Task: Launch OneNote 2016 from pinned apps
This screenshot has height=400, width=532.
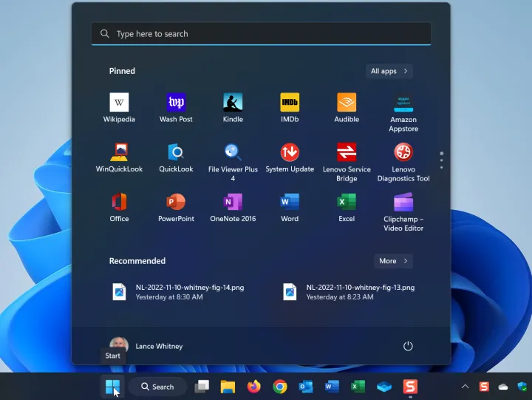Action: (x=233, y=203)
